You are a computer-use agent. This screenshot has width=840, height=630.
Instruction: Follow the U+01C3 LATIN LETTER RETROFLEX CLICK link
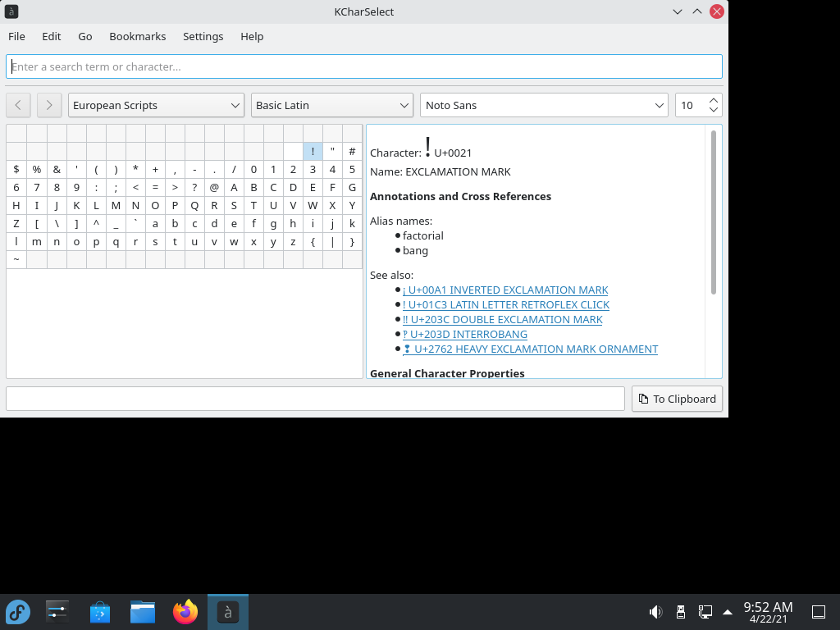pos(506,305)
